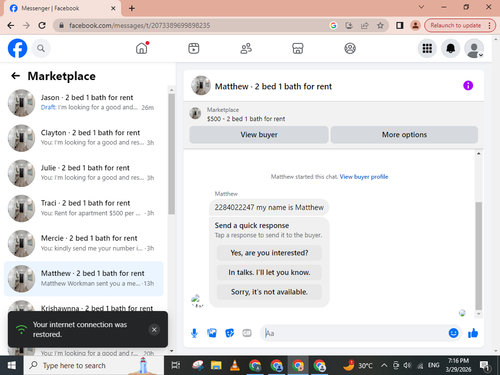The image size is (500, 375).
Task: Open VLC media player from taskbar
Action: pos(235,365)
